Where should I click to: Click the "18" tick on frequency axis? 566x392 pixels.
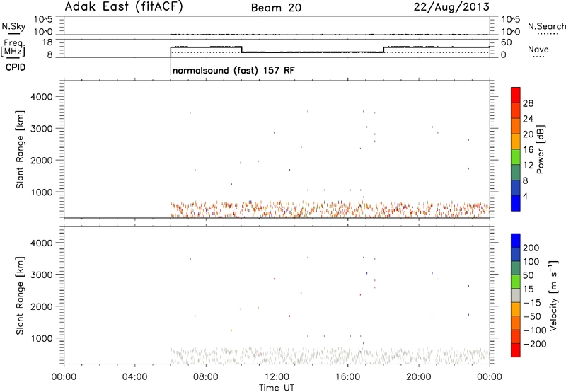(47, 42)
